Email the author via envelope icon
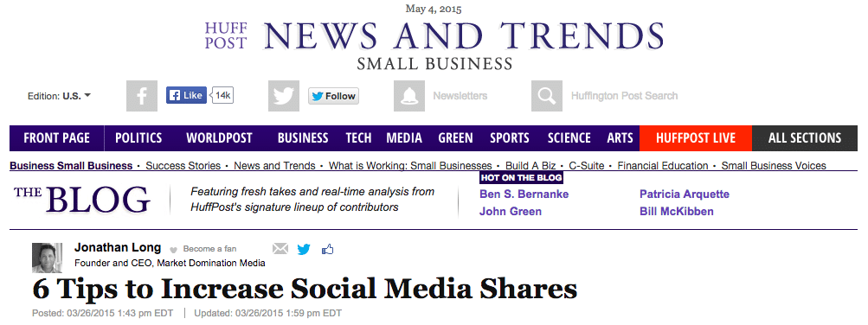The image size is (868, 325). pos(280,249)
